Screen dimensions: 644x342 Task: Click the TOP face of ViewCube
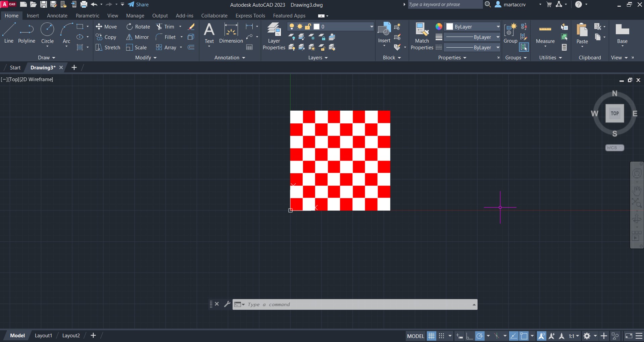(614, 113)
